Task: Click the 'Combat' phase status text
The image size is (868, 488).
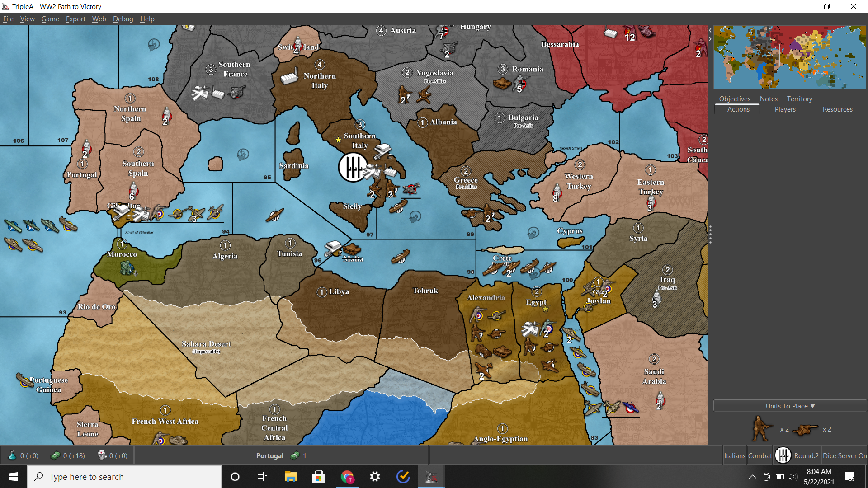Action: point(760,455)
